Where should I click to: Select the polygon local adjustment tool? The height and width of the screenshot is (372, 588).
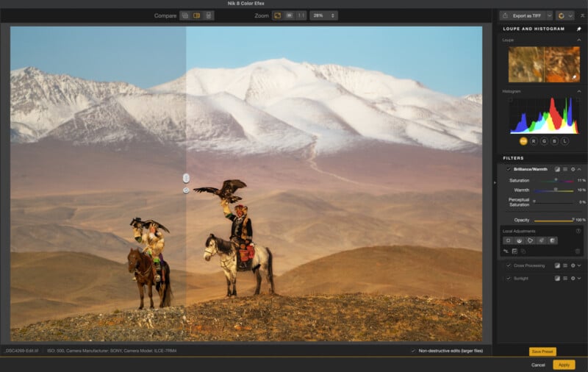point(530,240)
